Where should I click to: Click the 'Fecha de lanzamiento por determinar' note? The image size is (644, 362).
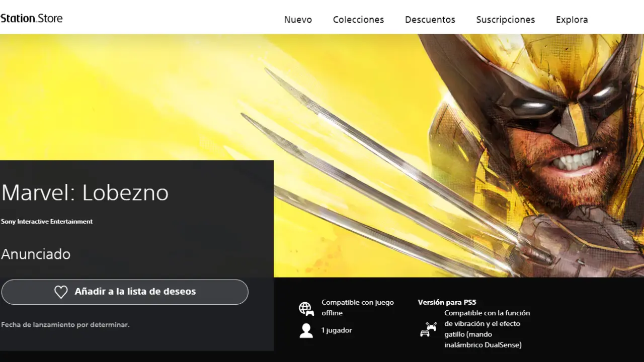65,325
